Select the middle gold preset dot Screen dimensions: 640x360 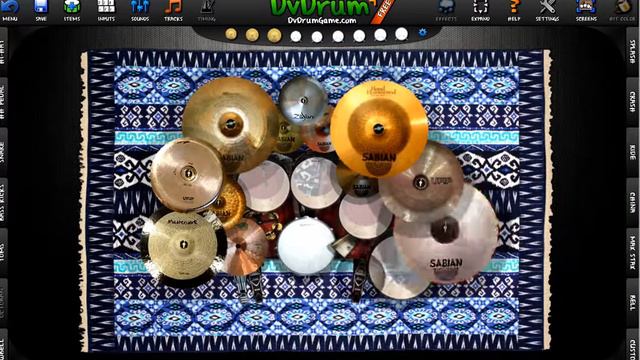[x=252, y=35]
